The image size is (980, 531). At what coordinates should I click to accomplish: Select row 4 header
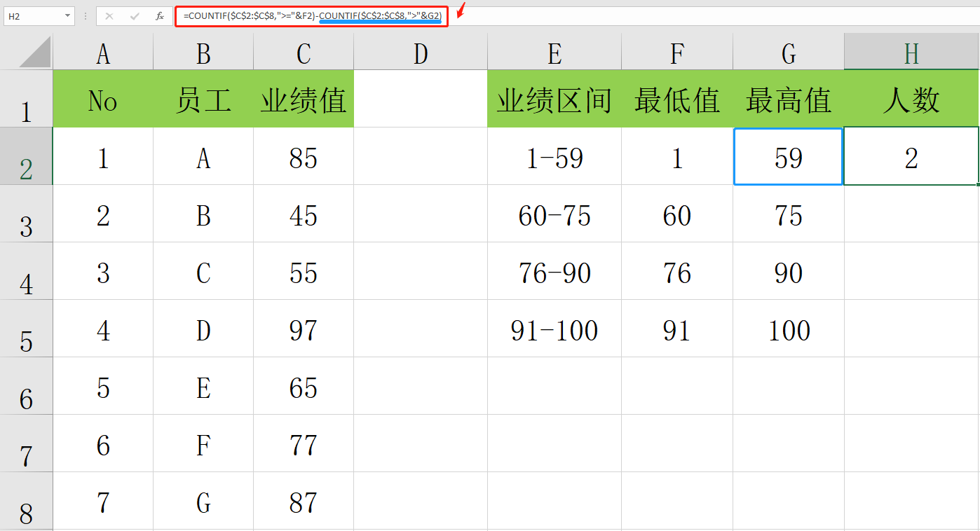tap(26, 271)
